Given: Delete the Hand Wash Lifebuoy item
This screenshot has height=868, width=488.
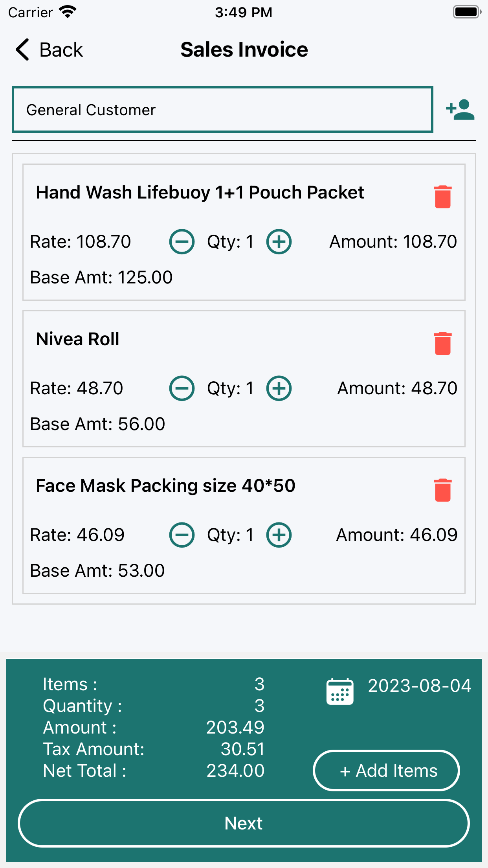Looking at the screenshot, I should [443, 197].
